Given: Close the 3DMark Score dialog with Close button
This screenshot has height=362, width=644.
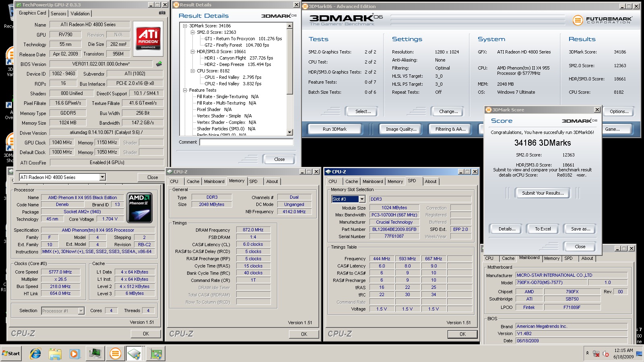Looking at the screenshot, I should (580, 247).
